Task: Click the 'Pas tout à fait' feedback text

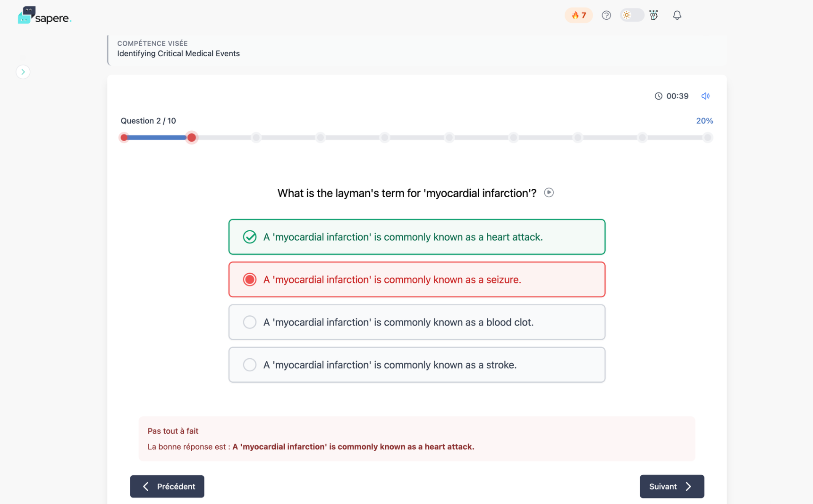Action: point(173,431)
